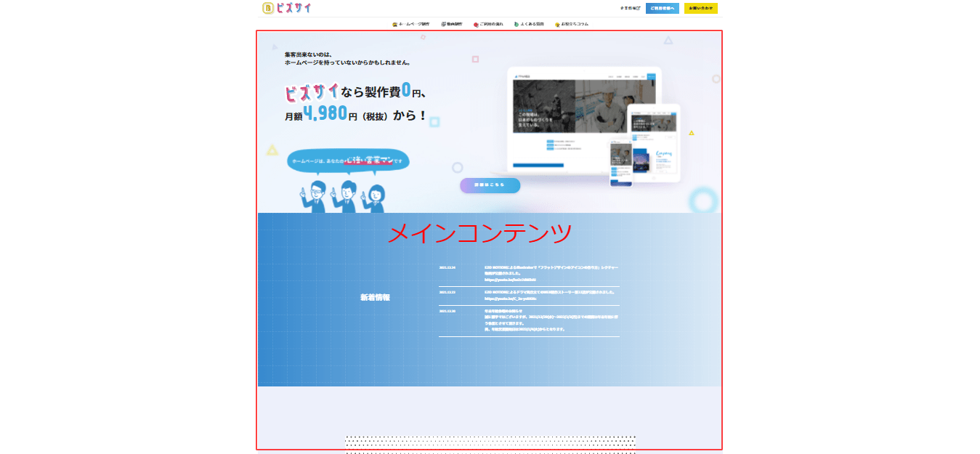Click the ビズサイ logo in the header
The image size is (980, 454).
pyautogui.click(x=288, y=8)
